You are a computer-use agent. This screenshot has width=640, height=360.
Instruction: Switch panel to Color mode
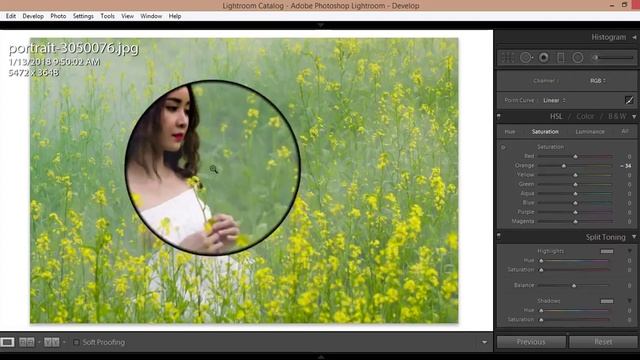585,117
